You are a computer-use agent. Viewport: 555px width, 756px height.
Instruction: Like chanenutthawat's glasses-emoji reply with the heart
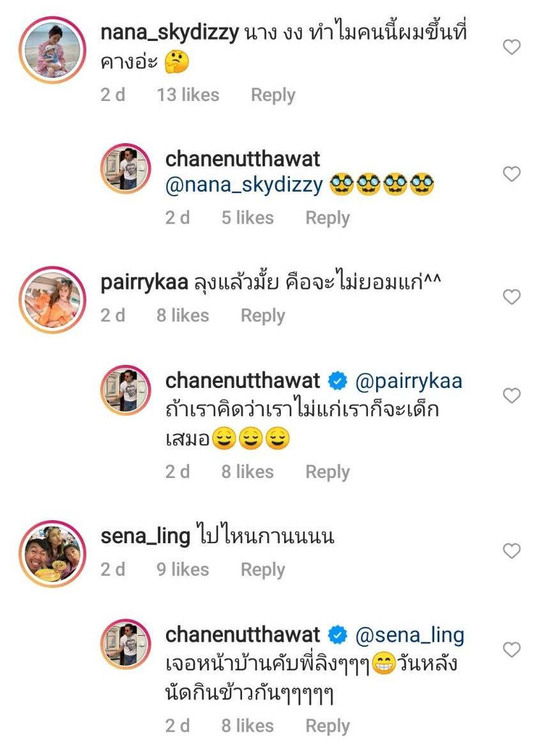pos(512,174)
